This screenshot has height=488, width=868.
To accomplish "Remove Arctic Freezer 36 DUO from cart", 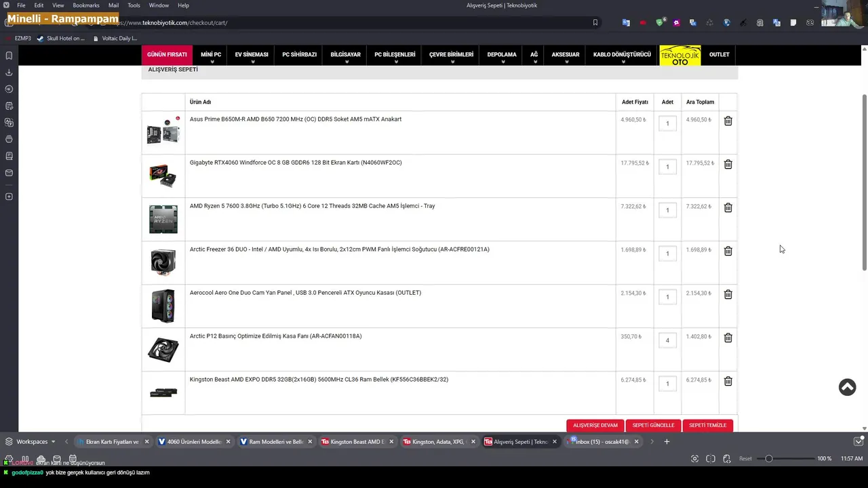I will pos(728,251).
